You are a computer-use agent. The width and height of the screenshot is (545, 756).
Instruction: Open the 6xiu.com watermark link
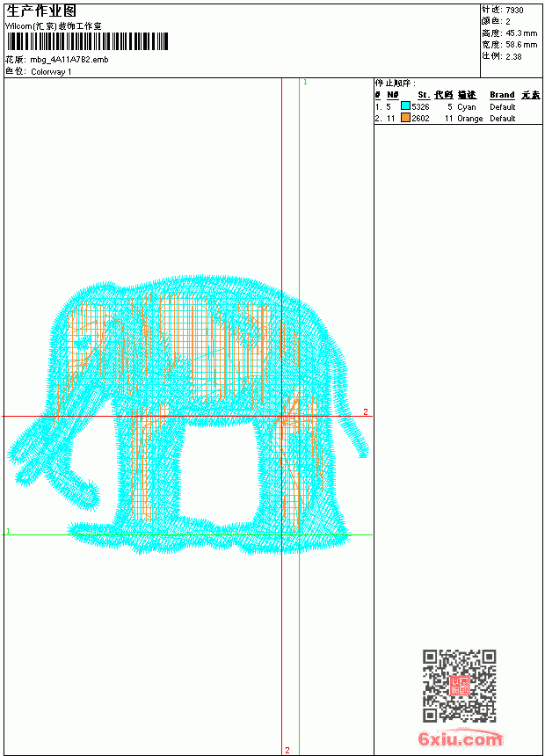[x=460, y=738]
